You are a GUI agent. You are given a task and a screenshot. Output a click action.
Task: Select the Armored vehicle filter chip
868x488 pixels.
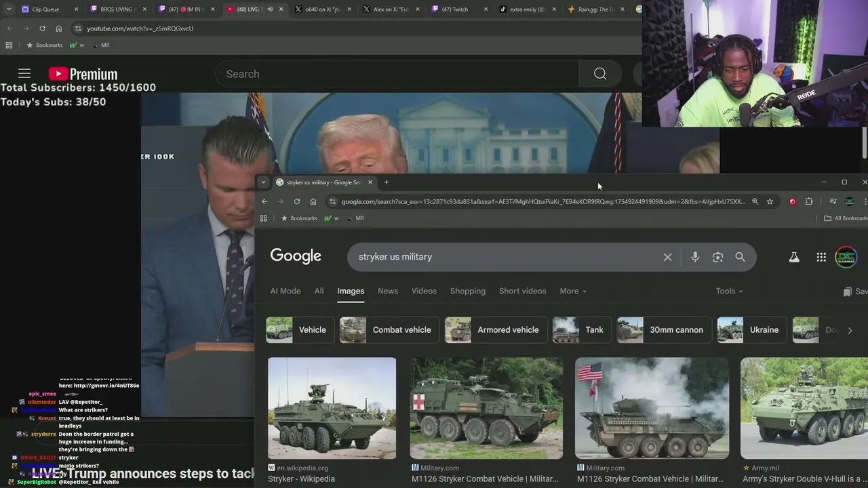[495, 330]
